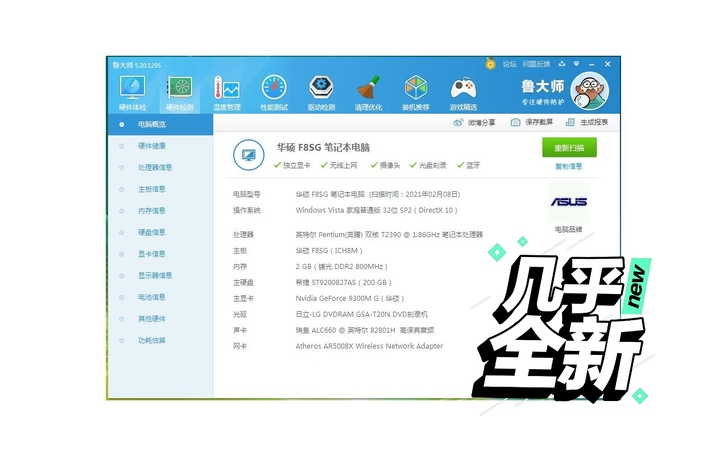
Task: Click the 华硕 F8SG 笔记本电脑 heading
Action: pyautogui.click(x=324, y=148)
